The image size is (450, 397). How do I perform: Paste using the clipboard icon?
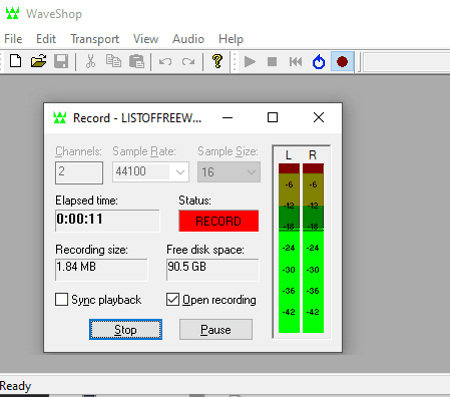(136, 61)
